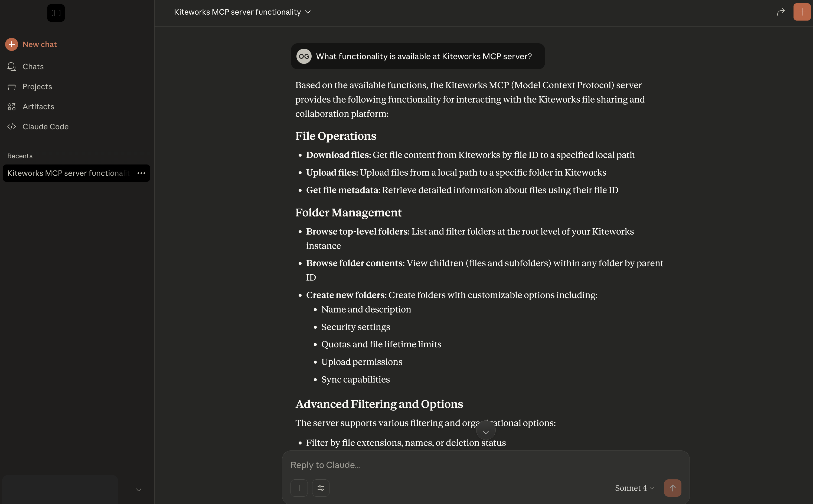The image size is (813, 504).
Task: Toggle the sidebar collapse icon
Action: click(x=56, y=13)
